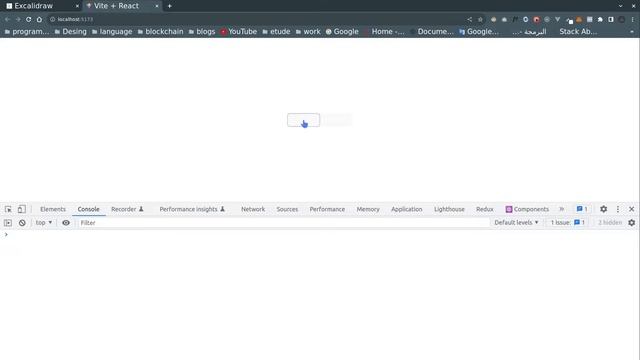
Task: Focus the console prompt line
Action: pos(320,235)
